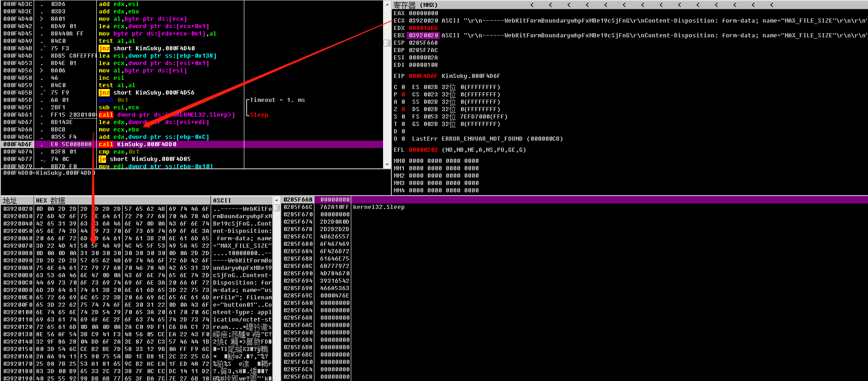
Task: Click the registers header 寄存器 (MMX)
Action: tap(416, 5)
